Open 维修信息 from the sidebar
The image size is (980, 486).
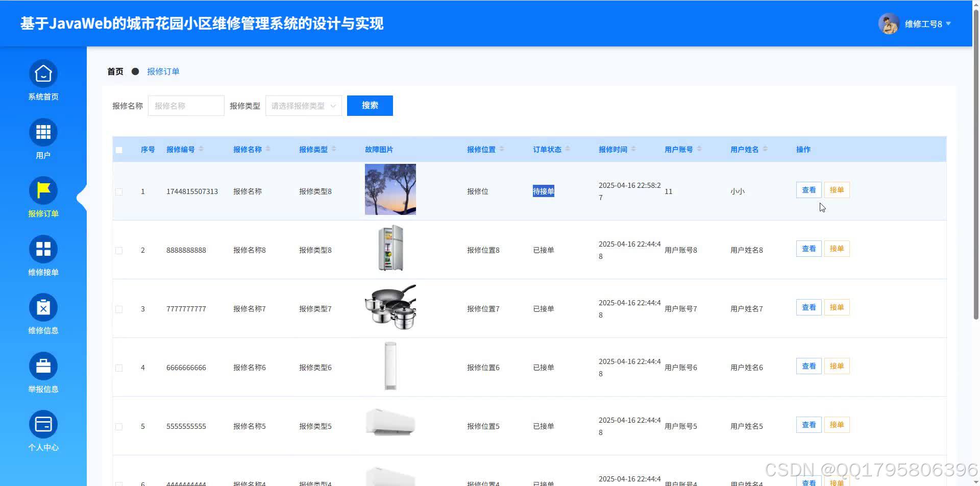point(43,313)
